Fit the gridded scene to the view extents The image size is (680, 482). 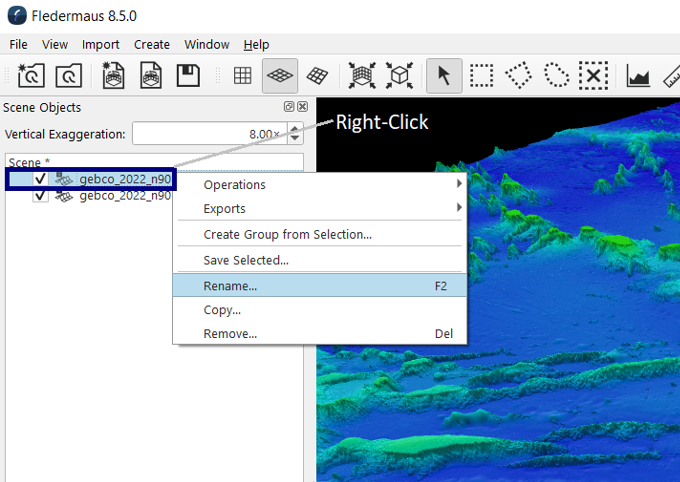(x=362, y=75)
